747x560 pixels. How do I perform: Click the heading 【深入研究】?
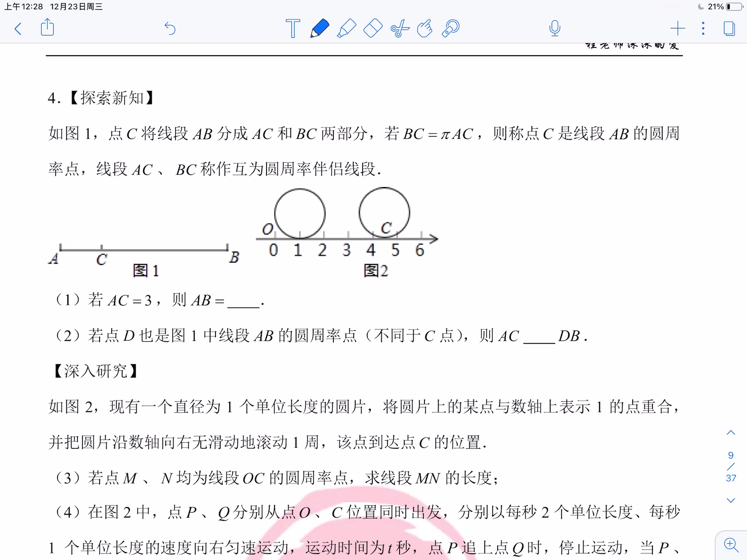pyautogui.click(x=95, y=371)
